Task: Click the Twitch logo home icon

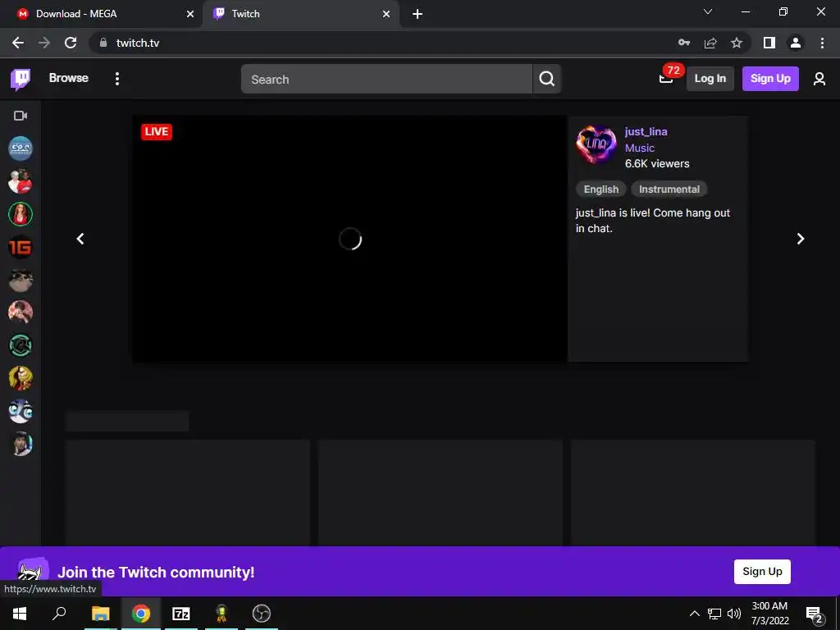Action: pyautogui.click(x=21, y=80)
